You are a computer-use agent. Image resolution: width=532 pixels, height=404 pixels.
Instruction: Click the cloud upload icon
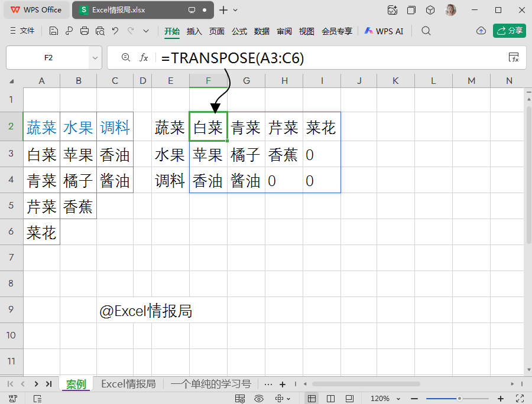pos(481,31)
